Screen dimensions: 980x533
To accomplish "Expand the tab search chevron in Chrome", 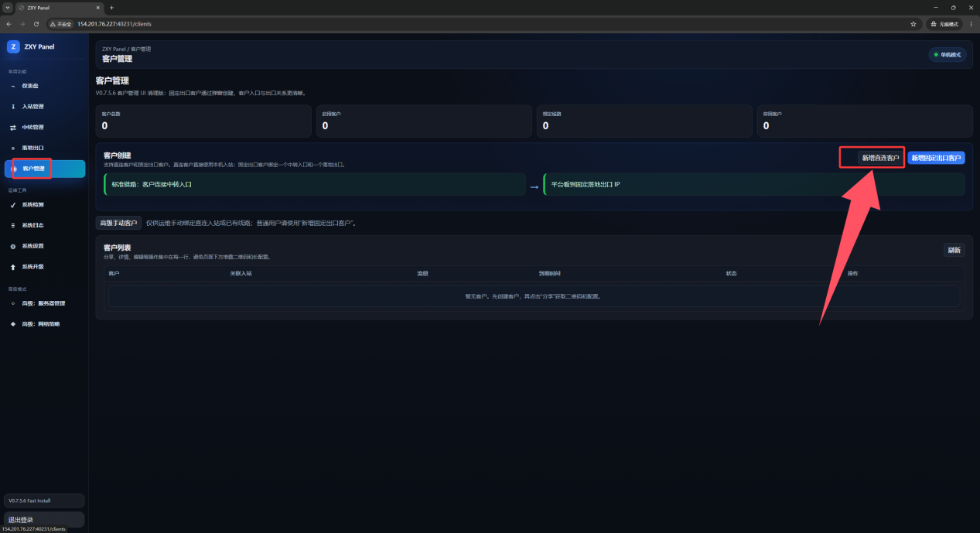I will pos(7,7).
